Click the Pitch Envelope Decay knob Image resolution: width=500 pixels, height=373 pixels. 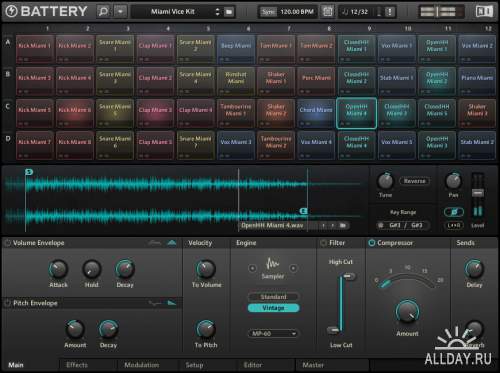point(108,329)
